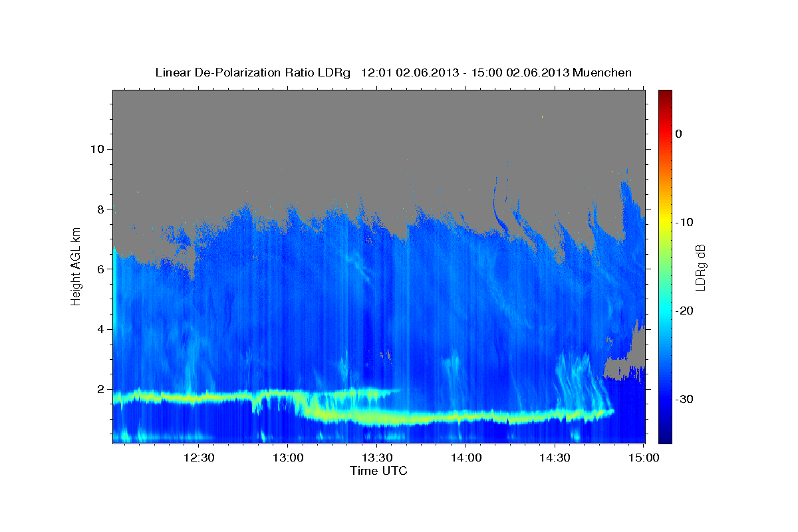Click the 12:30 time tick label
This screenshot has height=532, width=798.
click(x=199, y=458)
